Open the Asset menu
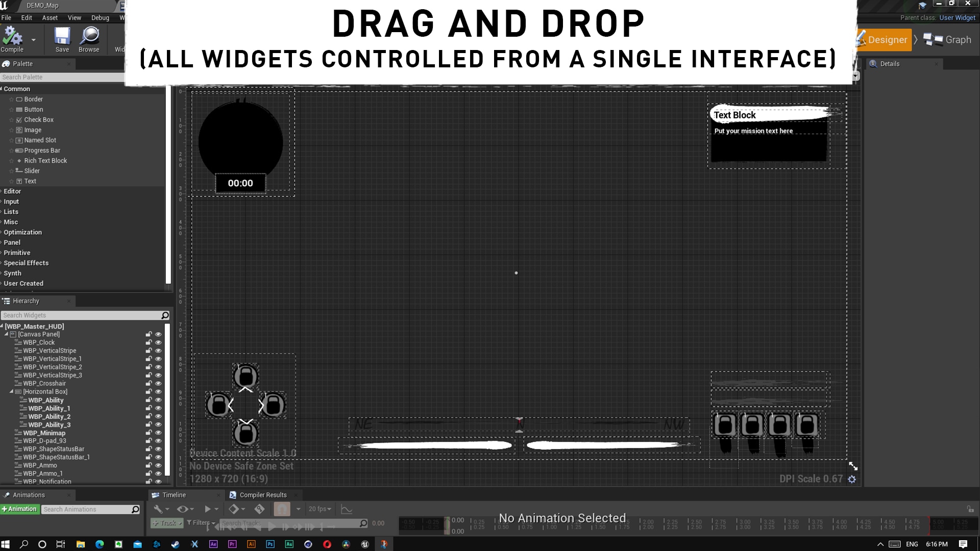Image resolution: width=980 pixels, height=551 pixels. click(x=50, y=17)
